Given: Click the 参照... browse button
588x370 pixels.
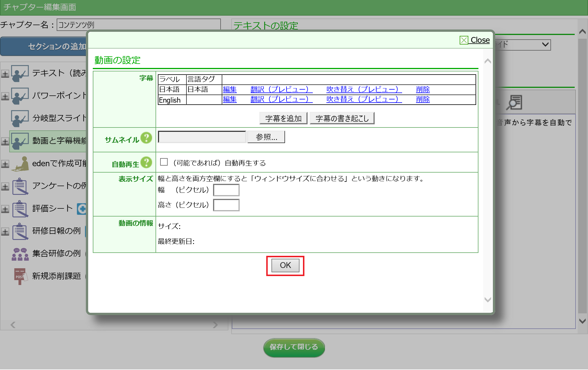Looking at the screenshot, I should pyautogui.click(x=266, y=137).
